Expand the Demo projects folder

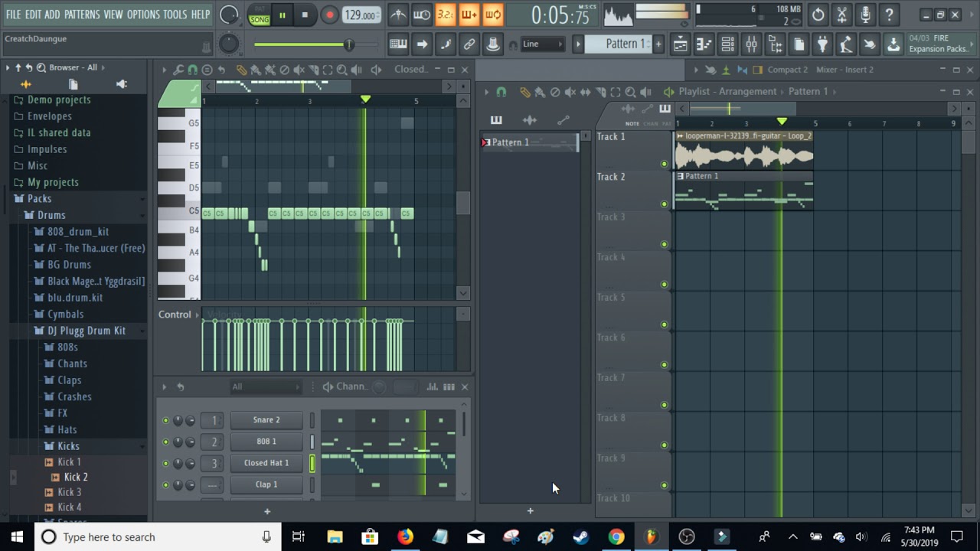(59, 99)
